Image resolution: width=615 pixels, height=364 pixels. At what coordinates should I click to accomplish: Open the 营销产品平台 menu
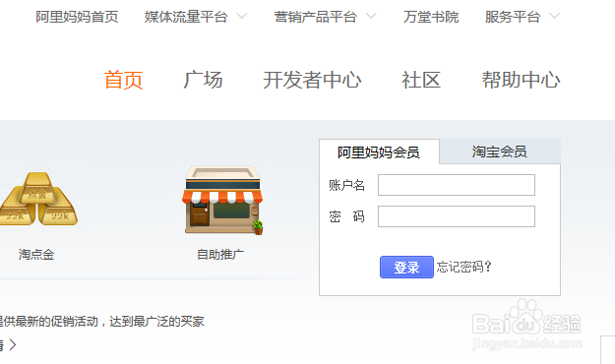(x=315, y=17)
